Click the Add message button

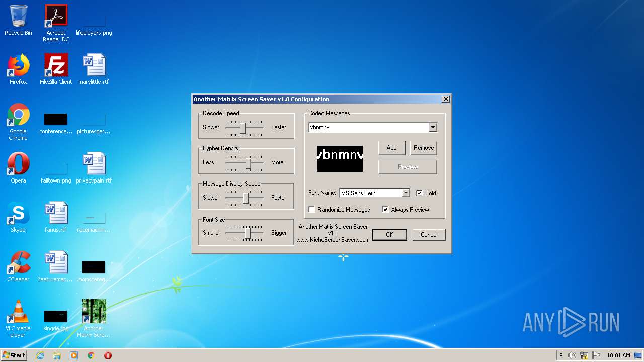(x=391, y=148)
